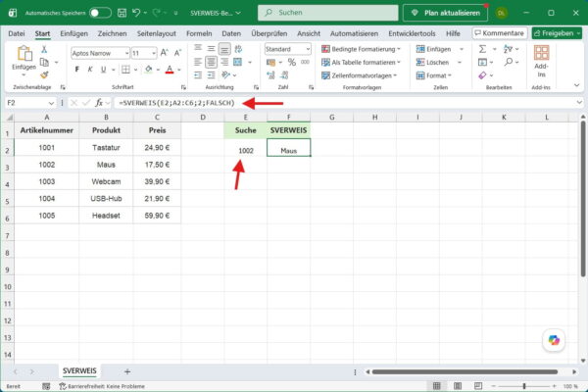Toggle bottom vertical alignment
This screenshot has width=588, height=392.
click(x=224, y=49)
